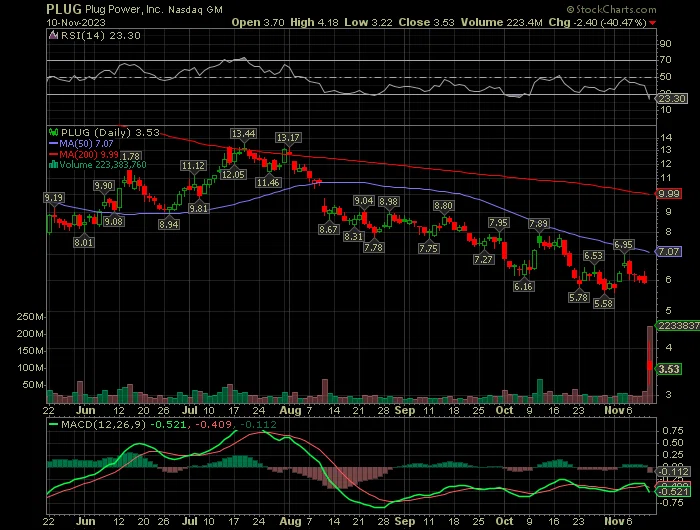Click the 7.75 price annotation
This screenshot has height=530, width=700.
tap(428, 248)
